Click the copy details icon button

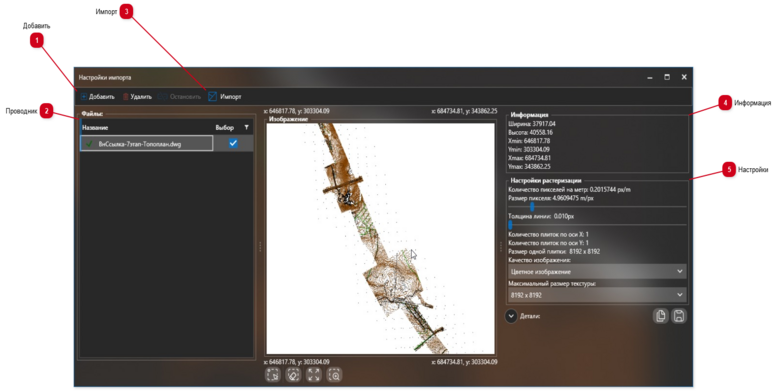tap(660, 316)
